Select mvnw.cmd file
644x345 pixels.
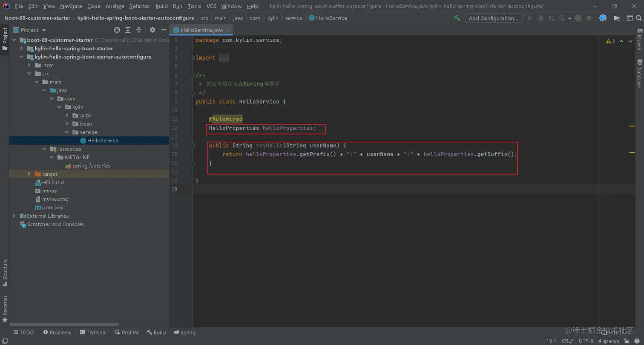(x=55, y=199)
